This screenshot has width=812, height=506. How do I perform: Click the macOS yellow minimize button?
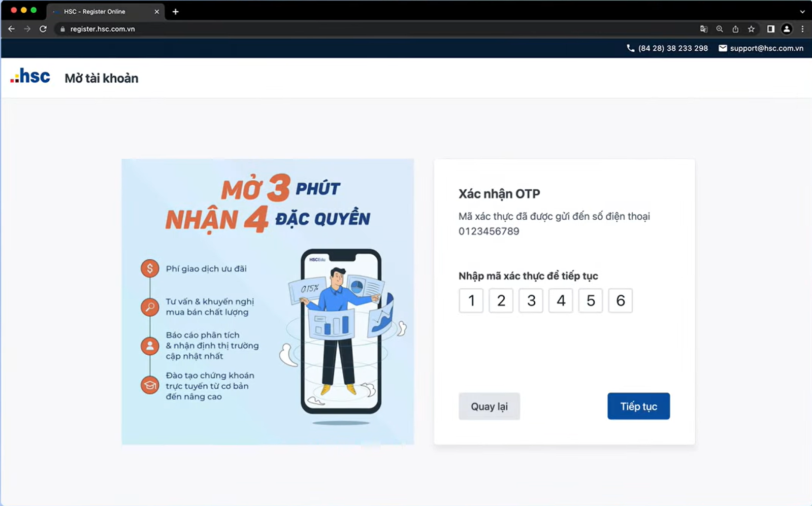click(x=23, y=10)
